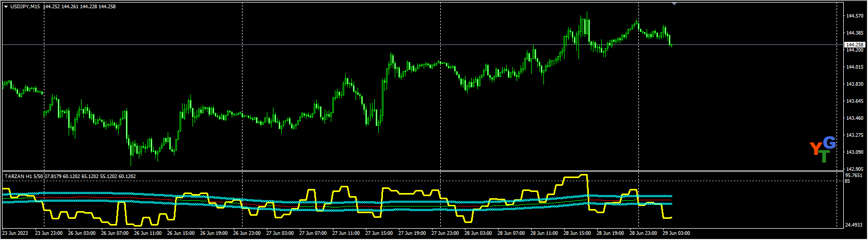Click the 29 Jun 03:00 time label
Screen dimensions: 868x240
point(676,234)
